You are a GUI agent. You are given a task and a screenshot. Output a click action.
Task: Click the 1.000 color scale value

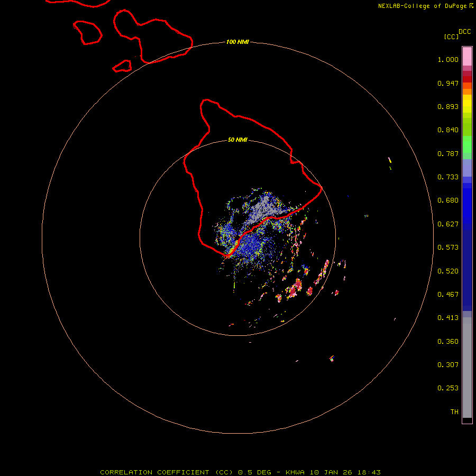[448, 59]
